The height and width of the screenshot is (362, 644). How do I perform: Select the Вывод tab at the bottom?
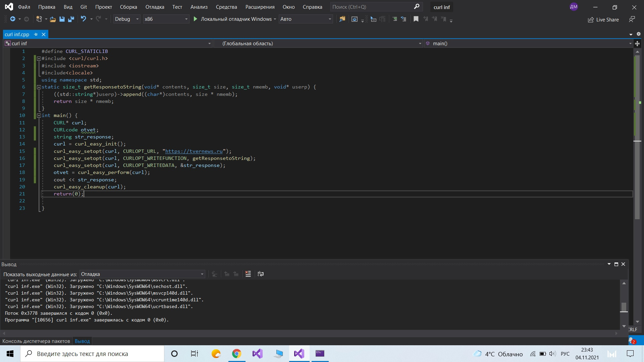[82, 341]
